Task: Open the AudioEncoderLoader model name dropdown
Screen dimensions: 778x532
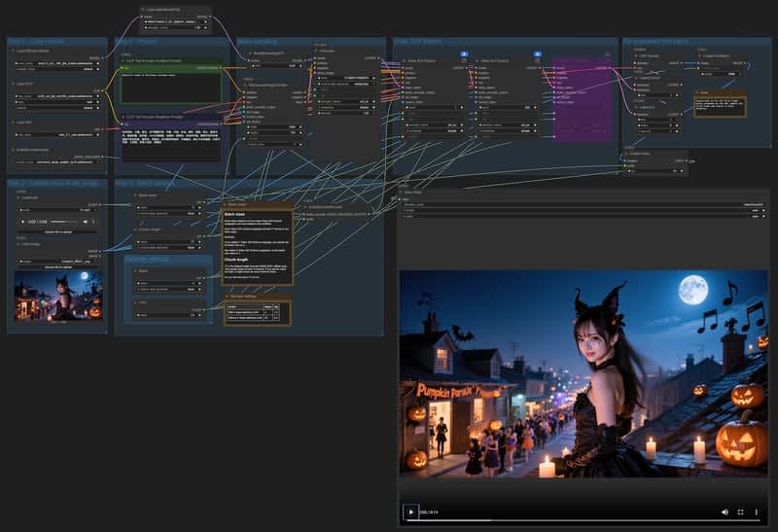Action: pyautogui.click(x=56, y=160)
